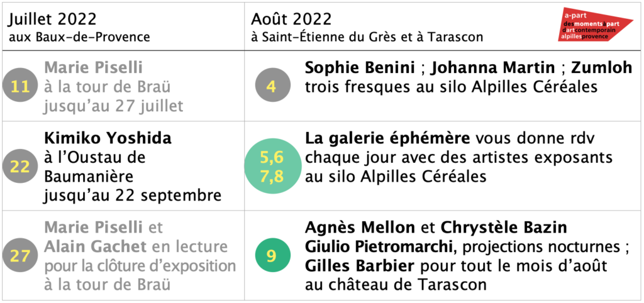Click the grey circle numbered 22
This screenshot has height=303, width=644.
19,167
